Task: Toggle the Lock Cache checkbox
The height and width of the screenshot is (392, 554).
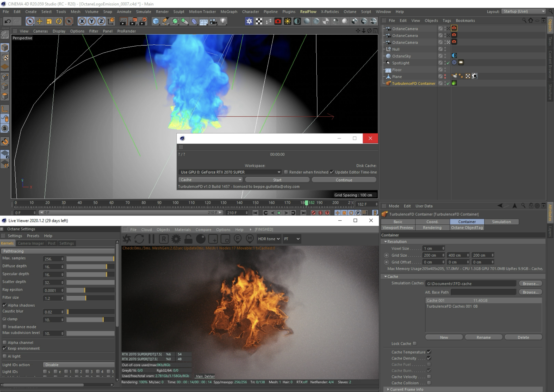Action: 415,343
